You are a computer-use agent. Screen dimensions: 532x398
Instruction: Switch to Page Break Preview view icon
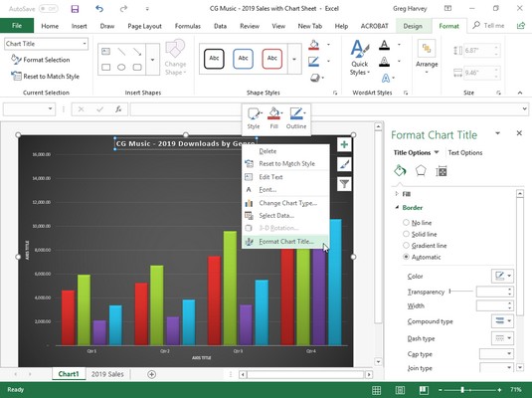pos(424,390)
